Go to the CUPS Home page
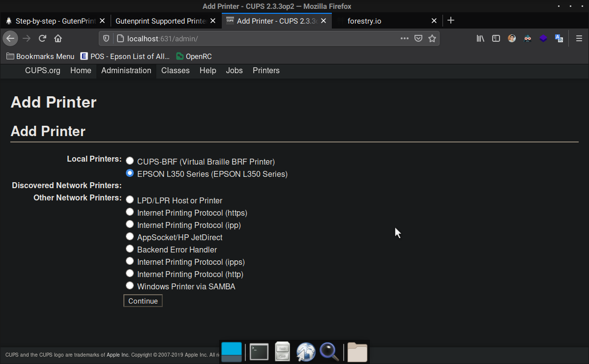Viewport: 589px width, 364px height. click(x=81, y=71)
